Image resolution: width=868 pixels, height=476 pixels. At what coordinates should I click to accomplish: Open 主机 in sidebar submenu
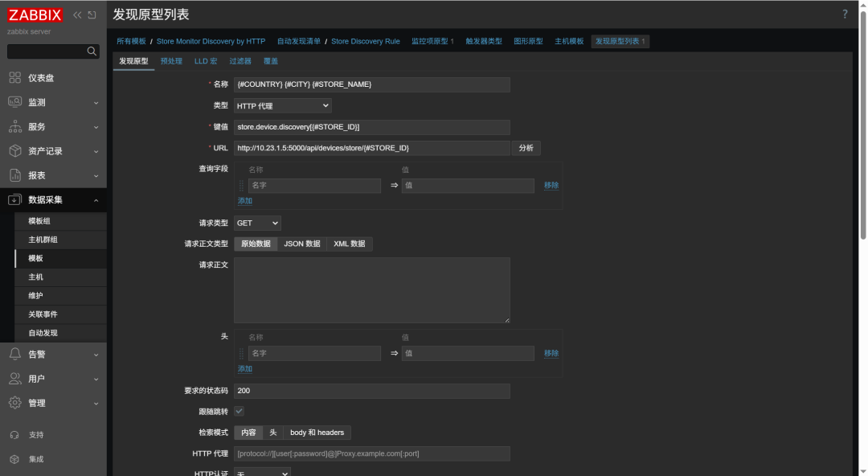61,277
